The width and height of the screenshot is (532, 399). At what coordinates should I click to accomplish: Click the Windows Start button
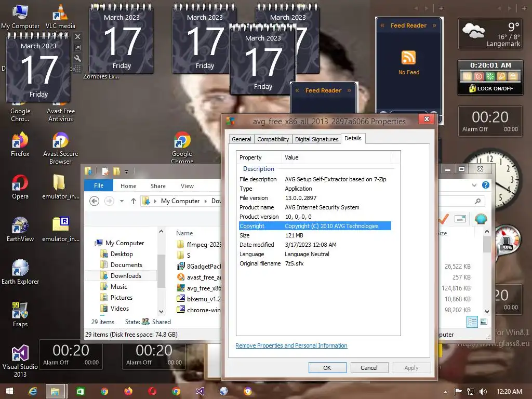click(x=9, y=391)
